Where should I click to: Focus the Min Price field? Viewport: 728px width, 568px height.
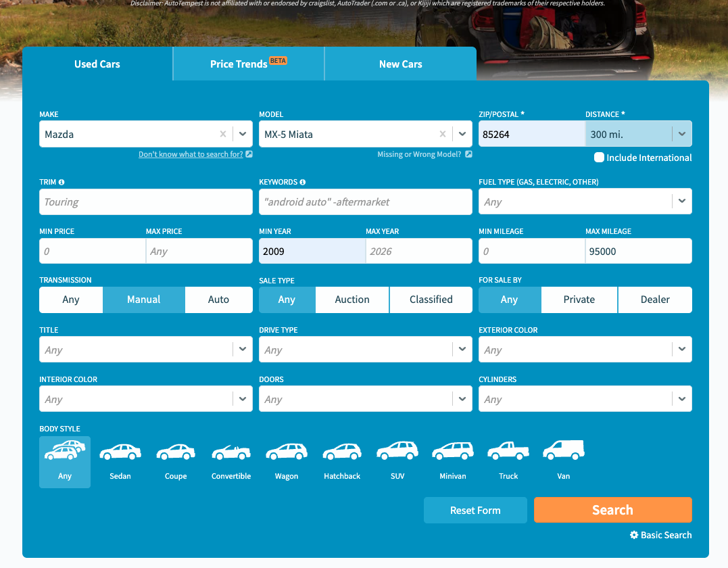pos(93,251)
